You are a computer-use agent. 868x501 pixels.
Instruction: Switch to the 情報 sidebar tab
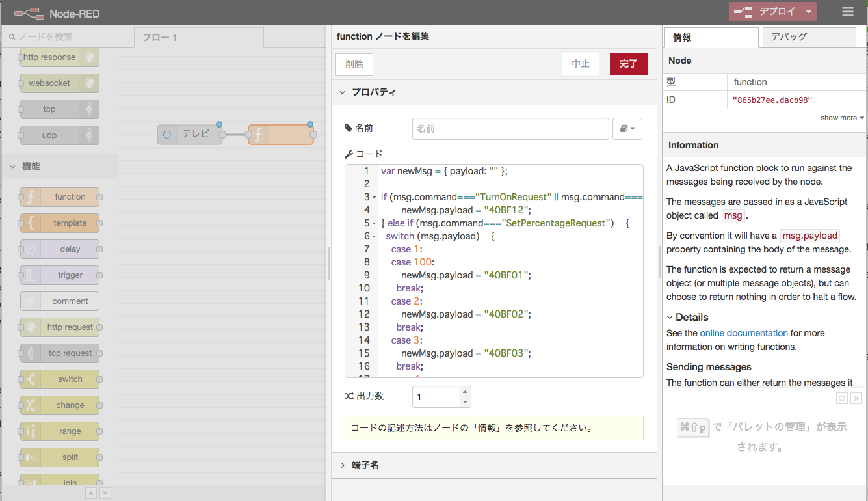tap(711, 37)
